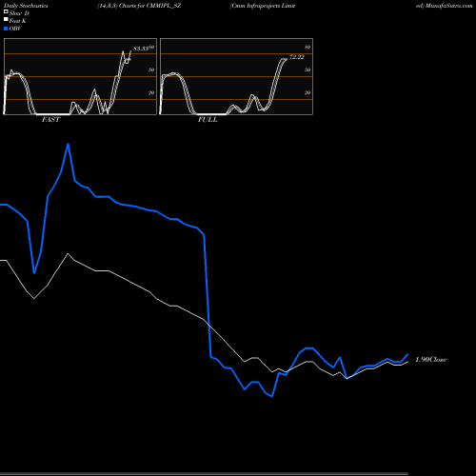Click the 'Fast K' legend label

tap(18, 21)
